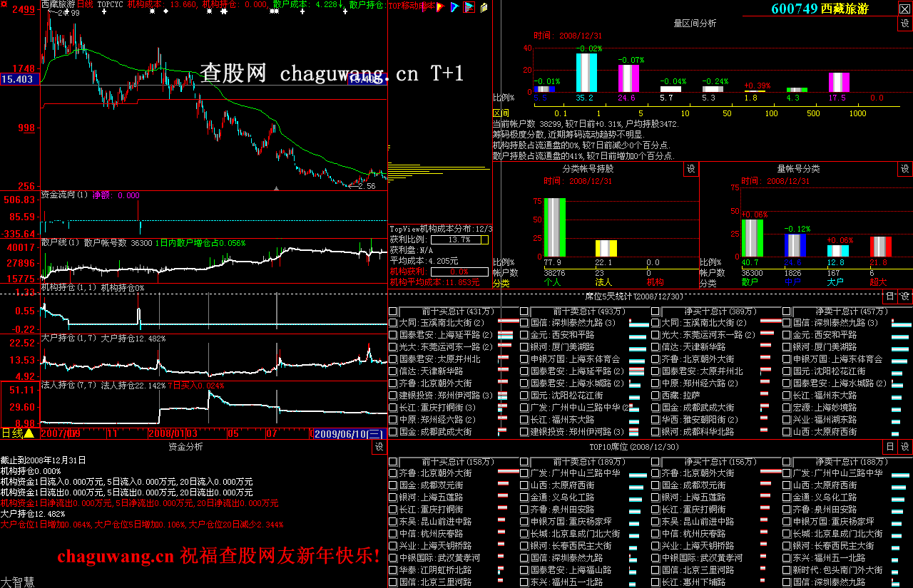Image resolution: width=913 pixels, height=588 pixels.
Task: Click the yellow building institution icon
Action: pyautogui.click(x=484, y=7)
